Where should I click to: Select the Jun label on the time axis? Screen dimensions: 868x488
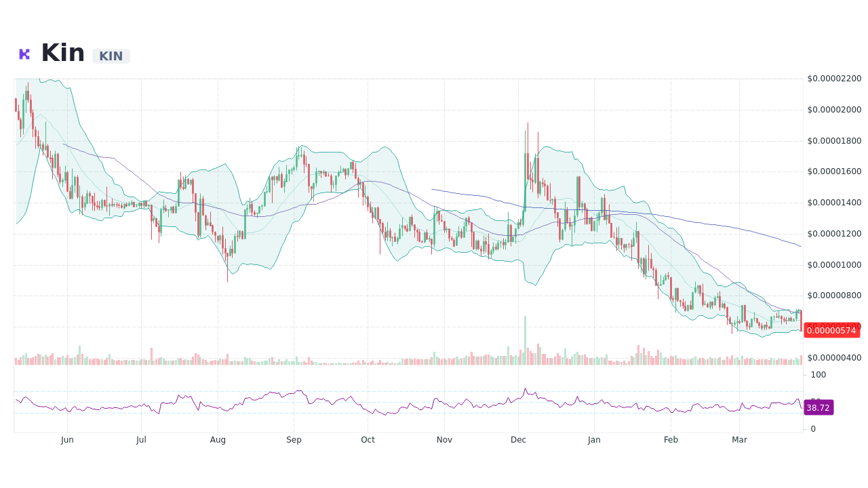pyautogui.click(x=67, y=439)
